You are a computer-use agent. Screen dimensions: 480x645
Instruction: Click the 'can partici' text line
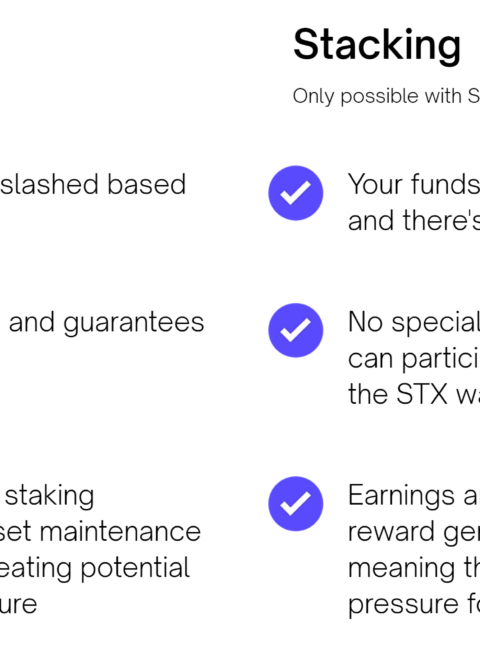pyautogui.click(x=414, y=359)
